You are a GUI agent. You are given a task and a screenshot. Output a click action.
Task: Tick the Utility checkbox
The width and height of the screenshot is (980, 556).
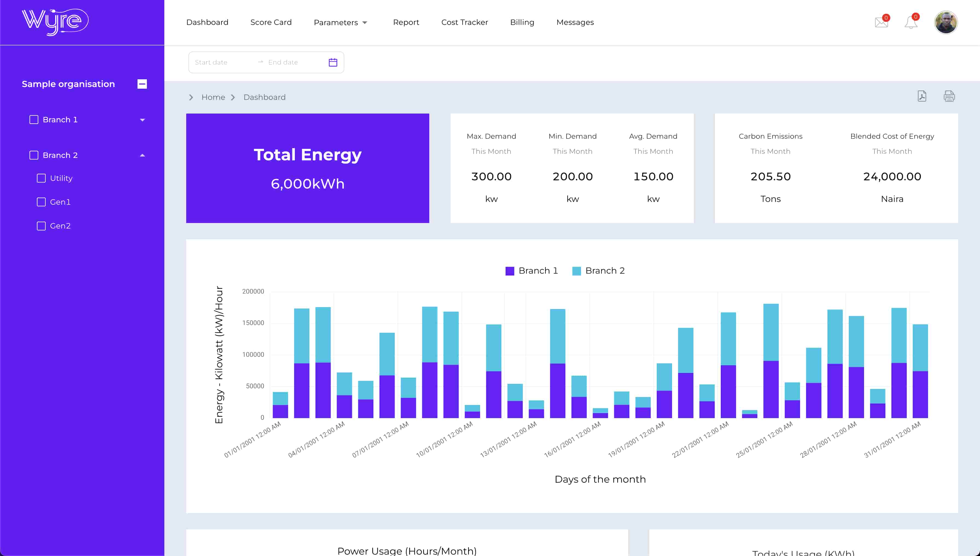41,178
